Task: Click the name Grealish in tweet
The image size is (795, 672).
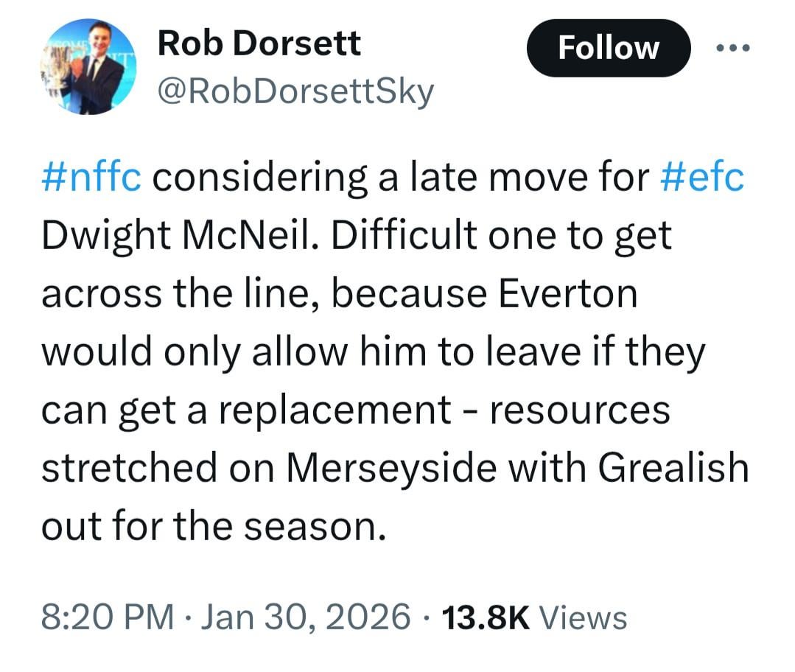Action: 673,468
